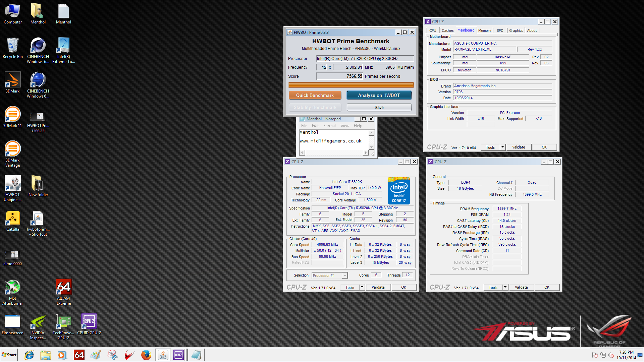This screenshot has width=644, height=362.
Task: Select the New folder icon
Action: 38,186
